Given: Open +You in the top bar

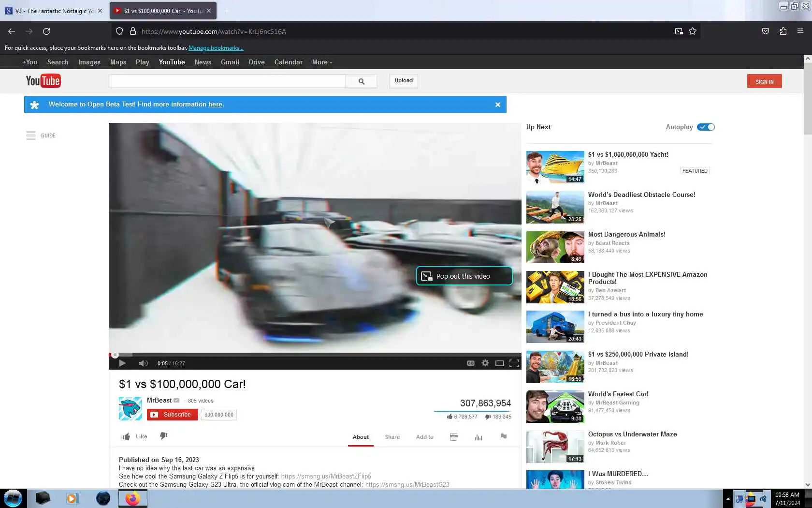Looking at the screenshot, I should pos(29,62).
